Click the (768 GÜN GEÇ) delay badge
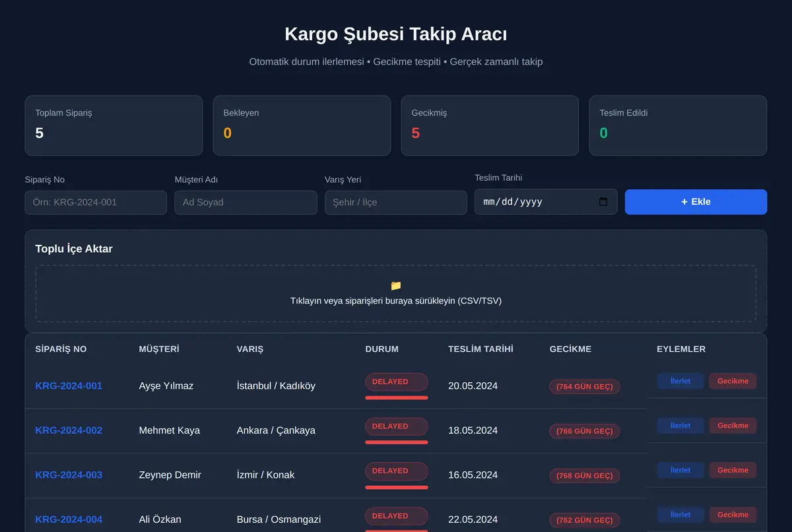 tap(585, 476)
